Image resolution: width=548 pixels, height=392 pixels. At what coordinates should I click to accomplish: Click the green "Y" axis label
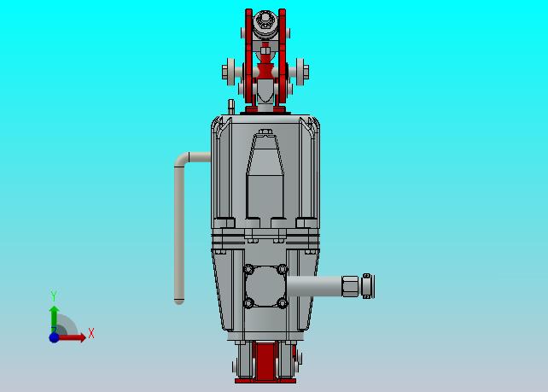(x=54, y=295)
